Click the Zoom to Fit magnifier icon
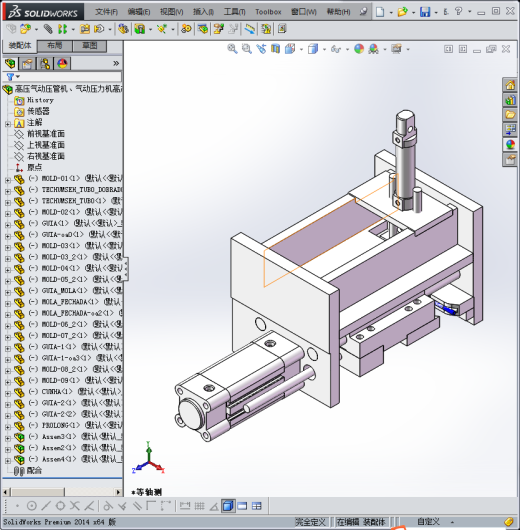Screen dimensions: 520x530 [232, 49]
